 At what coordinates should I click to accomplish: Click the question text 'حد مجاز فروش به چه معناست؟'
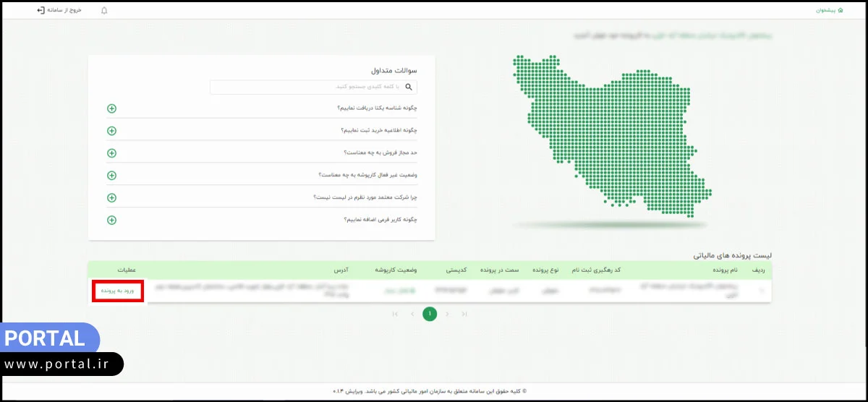coord(380,153)
